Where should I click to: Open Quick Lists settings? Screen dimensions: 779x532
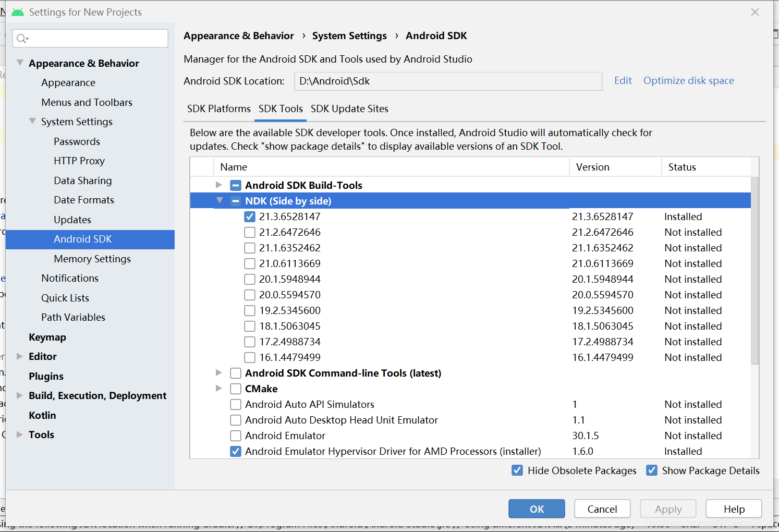[65, 298]
